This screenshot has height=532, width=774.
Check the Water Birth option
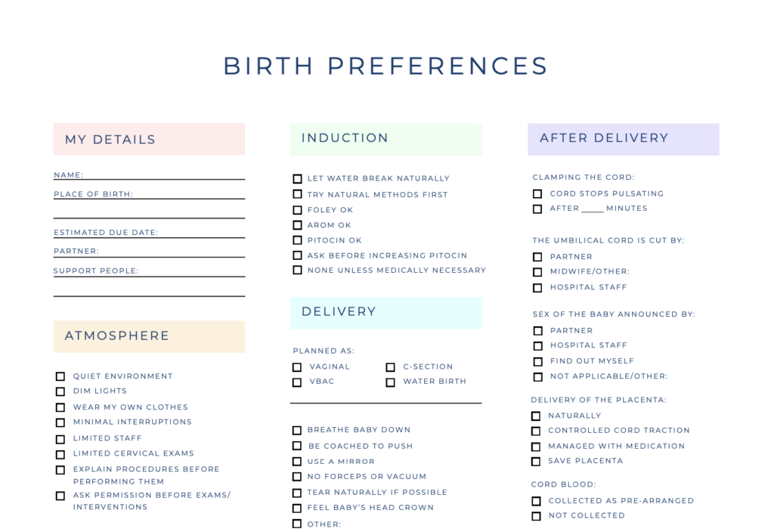[391, 382]
